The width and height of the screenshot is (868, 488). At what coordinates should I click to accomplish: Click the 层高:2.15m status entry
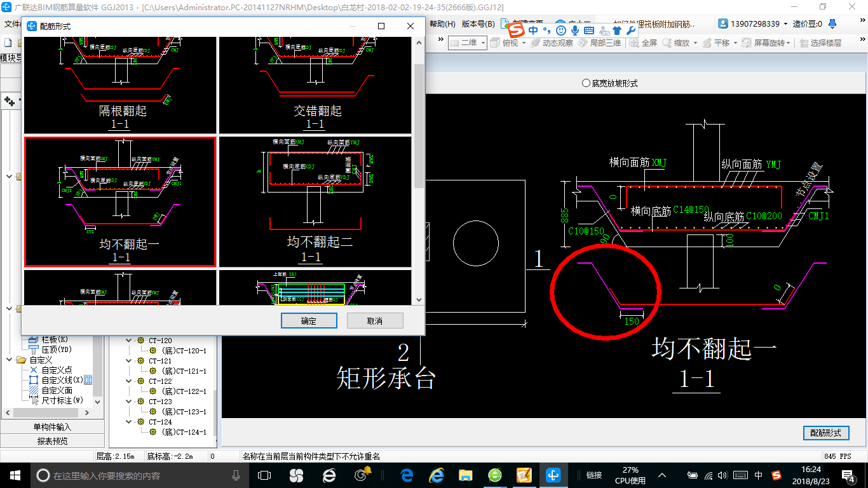[116, 456]
